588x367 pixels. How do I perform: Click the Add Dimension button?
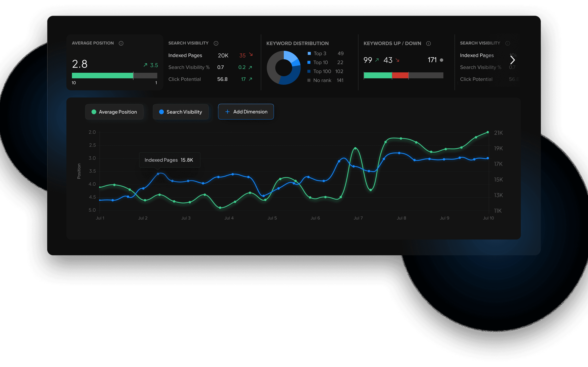point(246,112)
